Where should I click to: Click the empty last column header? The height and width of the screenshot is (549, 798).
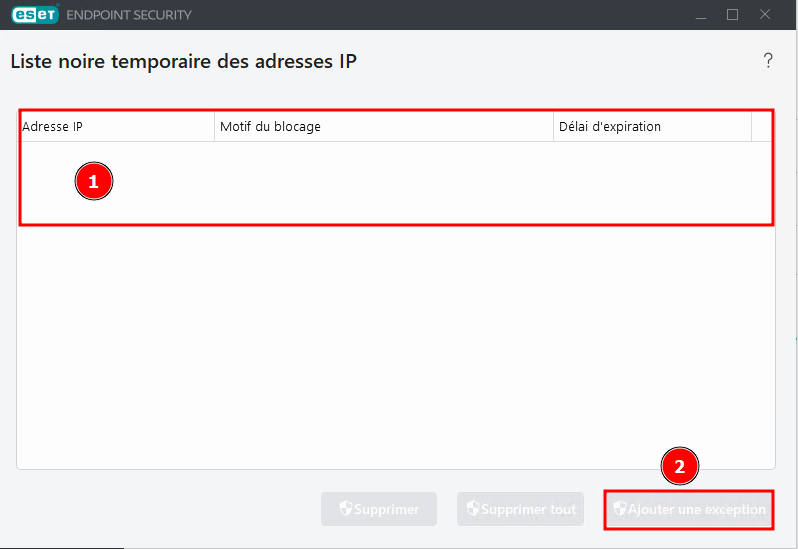click(x=762, y=127)
